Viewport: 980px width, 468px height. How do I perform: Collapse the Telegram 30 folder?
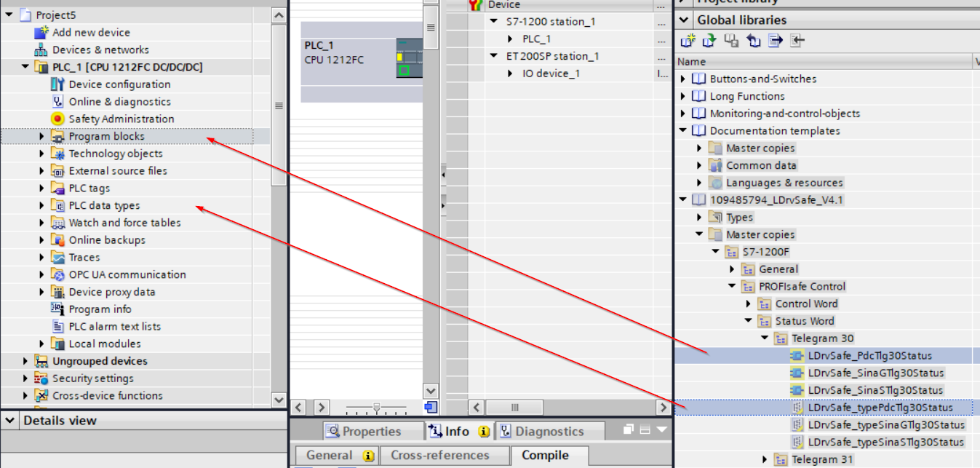point(765,338)
